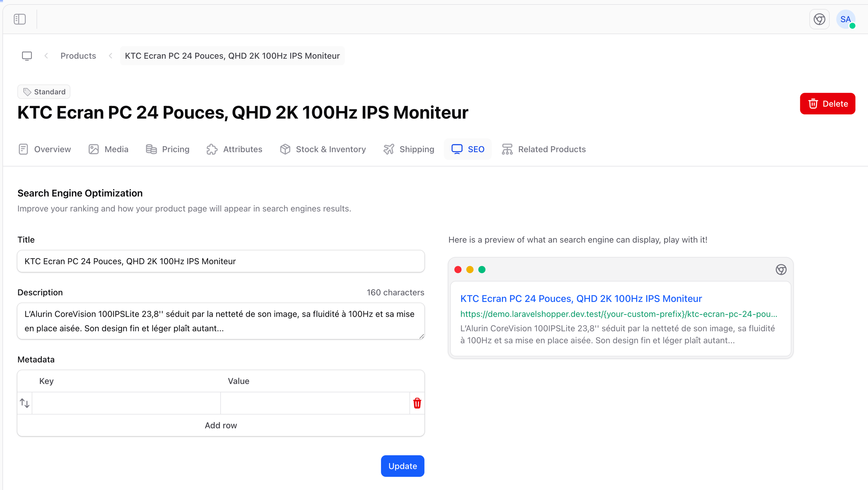The image size is (868, 490).
Task: Open the browser icon in top bar
Action: (819, 19)
